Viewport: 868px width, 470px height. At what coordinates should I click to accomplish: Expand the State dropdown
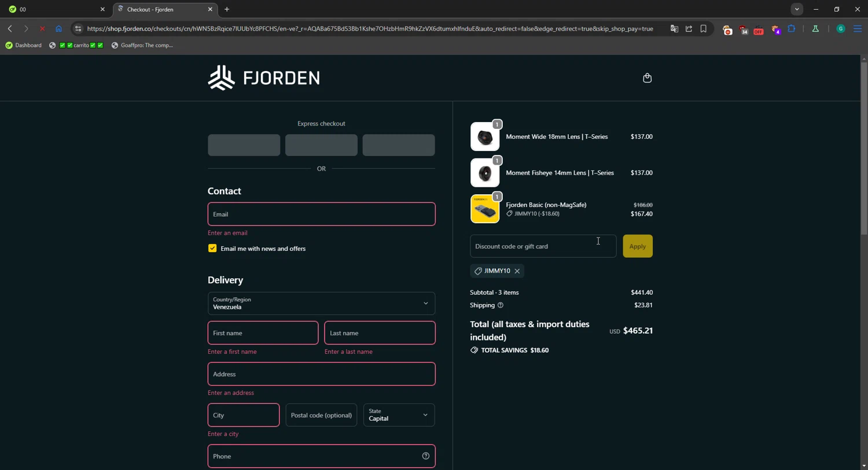(399, 415)
